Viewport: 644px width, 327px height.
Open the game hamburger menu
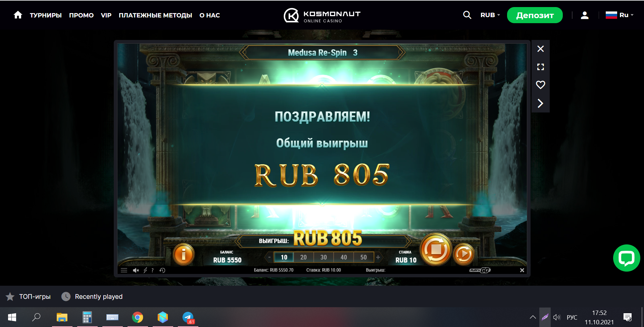(x=124, y=270)
